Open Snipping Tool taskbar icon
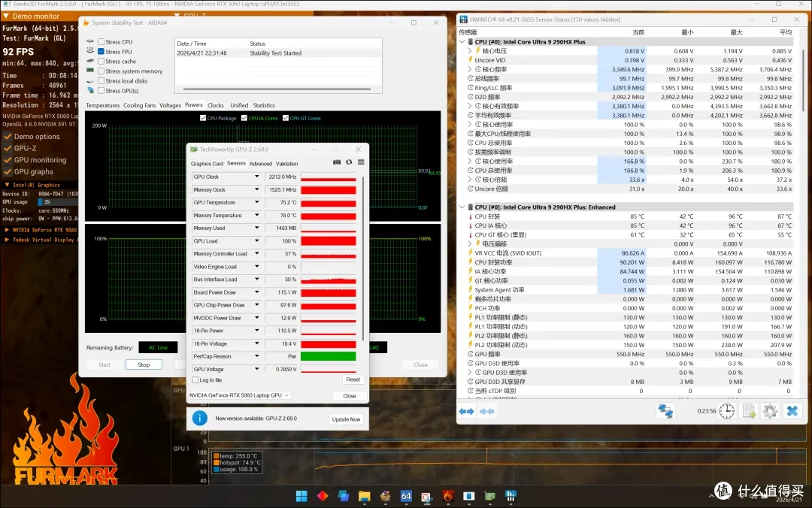The height and width of the screenshot is (508, 812). (x=427, y=496)
